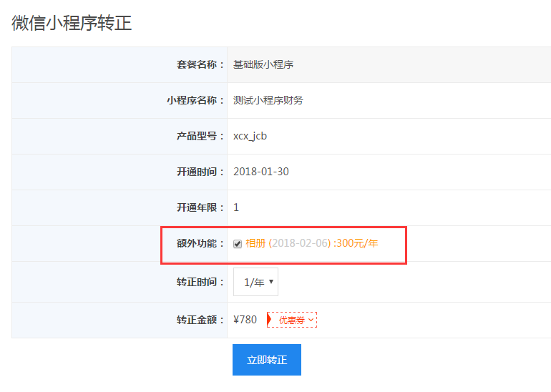The width and height of the screenshot is (551, 392).
Task: Click the 300元/年 price text
Action: coord(357,243)
